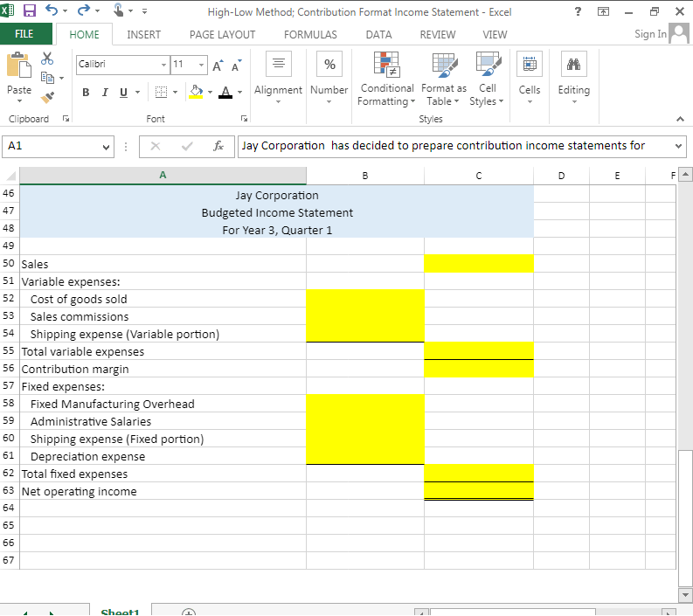Click the Sign In link

[650, 34]
